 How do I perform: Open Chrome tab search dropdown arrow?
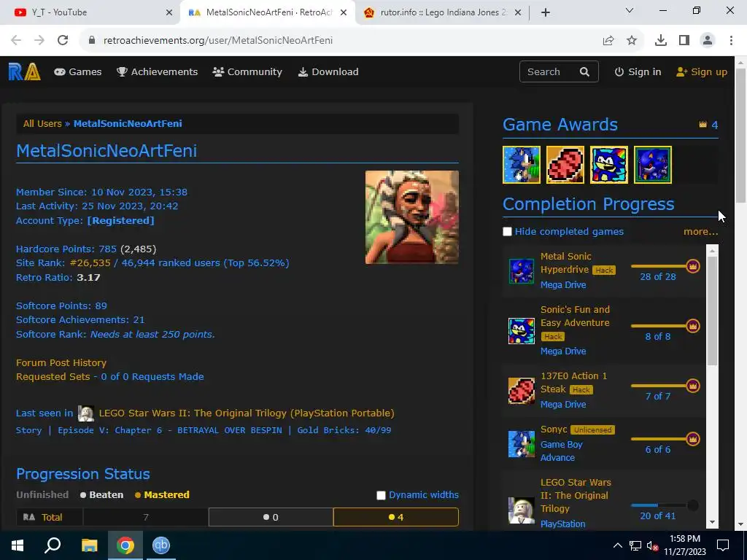click(630, 10)
